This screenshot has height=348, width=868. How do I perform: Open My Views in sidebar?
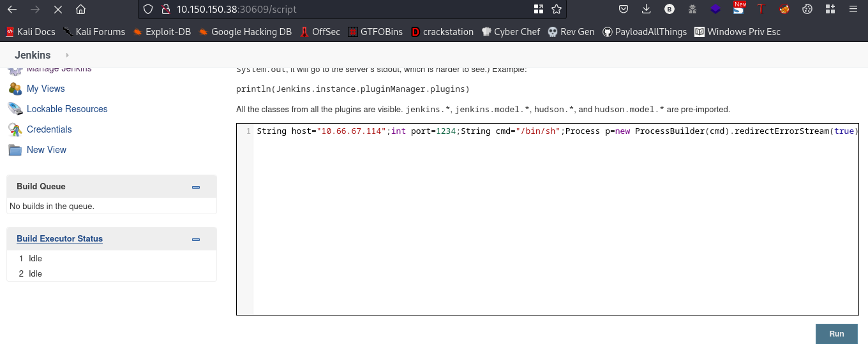[x=46, y=89]
